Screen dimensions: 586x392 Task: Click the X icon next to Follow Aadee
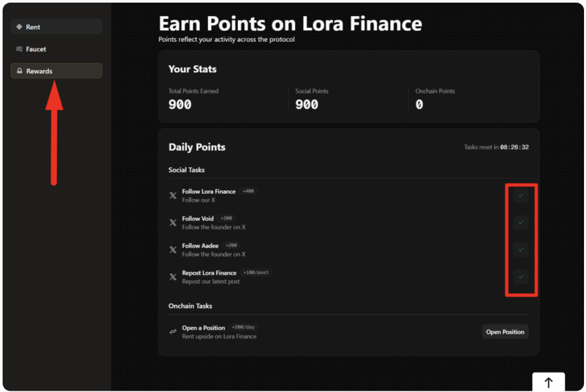click(x=172, y=249)
